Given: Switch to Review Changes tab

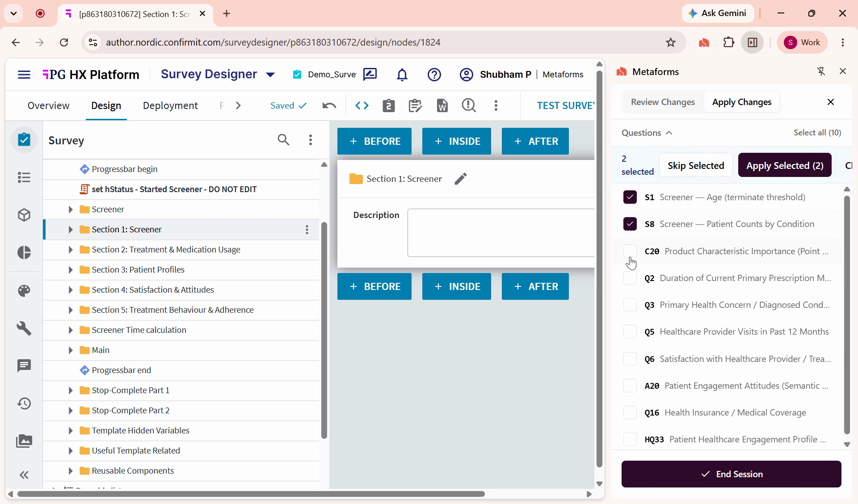Looking at the screenshot, I should [663, 102].
